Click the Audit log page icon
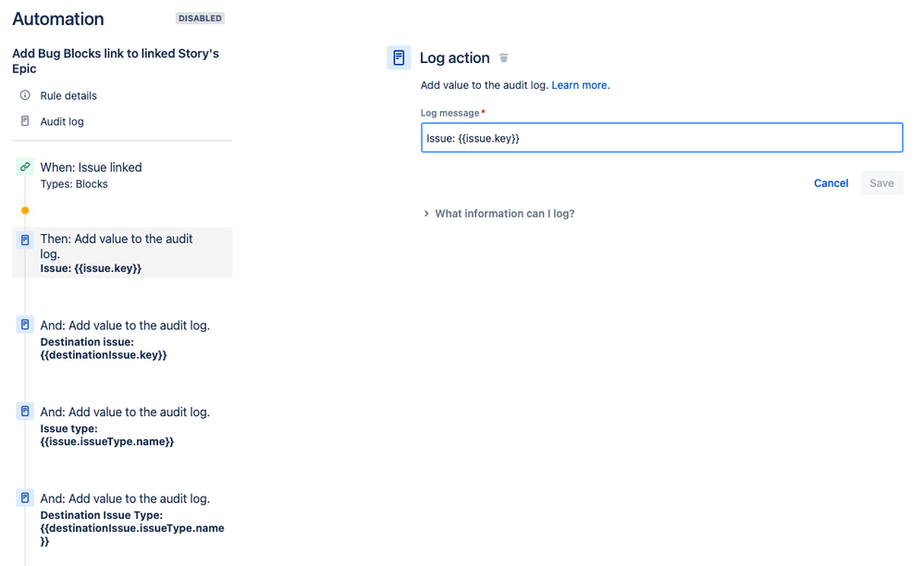The width and height of the screenshot is (924, 566). 25,121
